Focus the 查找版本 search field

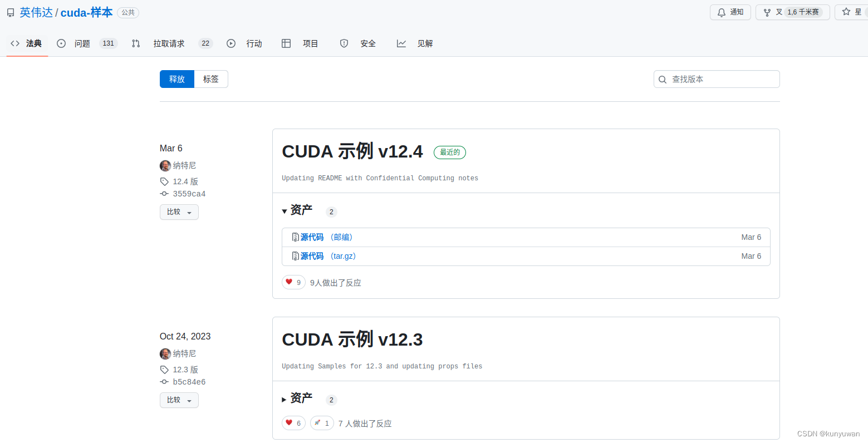pyautogui.click(x=717, y=79)
